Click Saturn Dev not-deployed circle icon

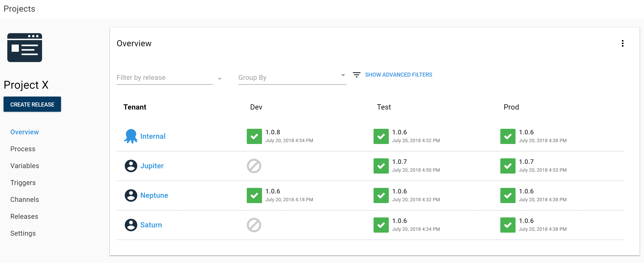coord(254,225)
